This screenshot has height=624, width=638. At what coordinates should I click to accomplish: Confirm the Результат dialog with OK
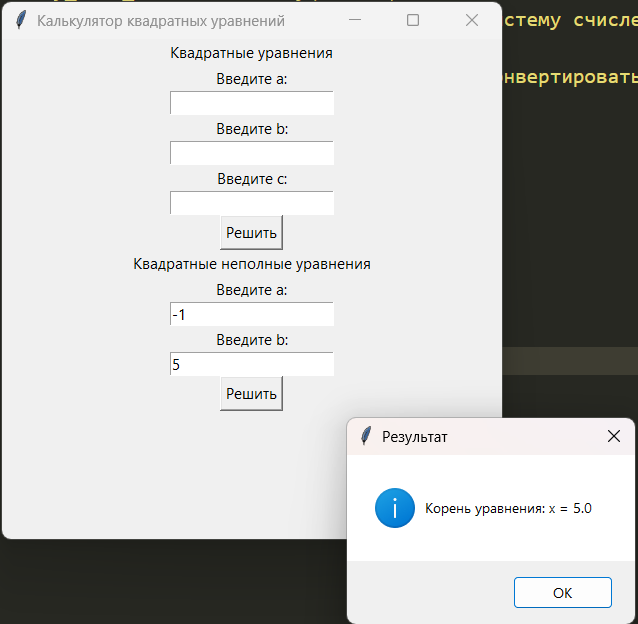point(563,593)
